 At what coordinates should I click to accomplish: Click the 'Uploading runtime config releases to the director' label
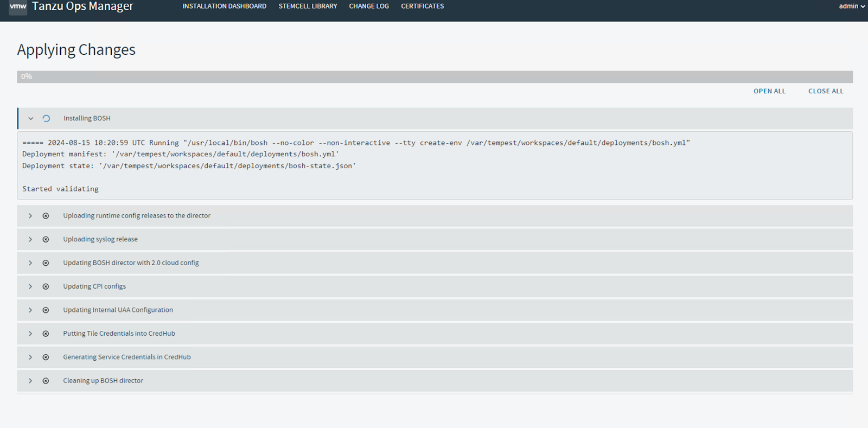click(137, 216)
